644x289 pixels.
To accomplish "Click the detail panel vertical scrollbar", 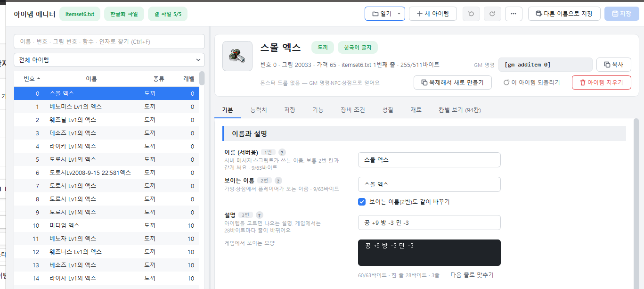I will pos(636,203).
